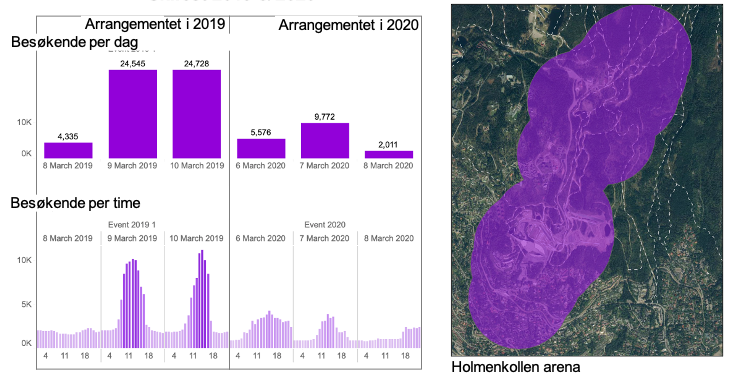Click the value label 5,576
The image size is (735, 385).
[261, 133]
